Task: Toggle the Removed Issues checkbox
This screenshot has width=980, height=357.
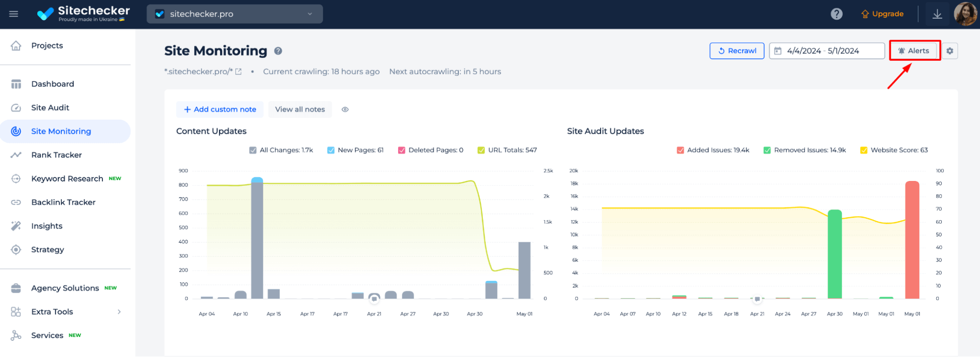Action: pyautogui.click(x=767, y=151)
